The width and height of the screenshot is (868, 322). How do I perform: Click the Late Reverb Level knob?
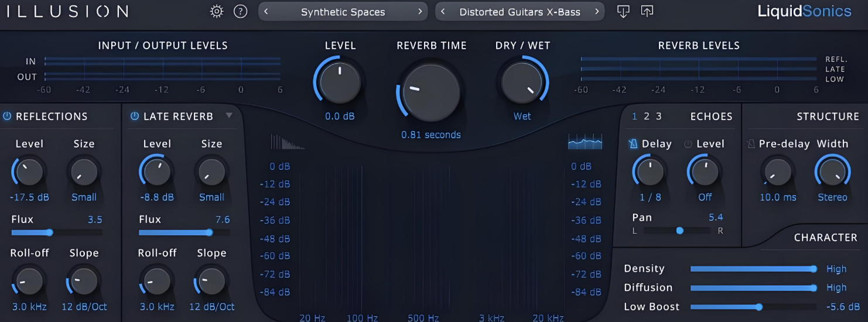(156, 172)
